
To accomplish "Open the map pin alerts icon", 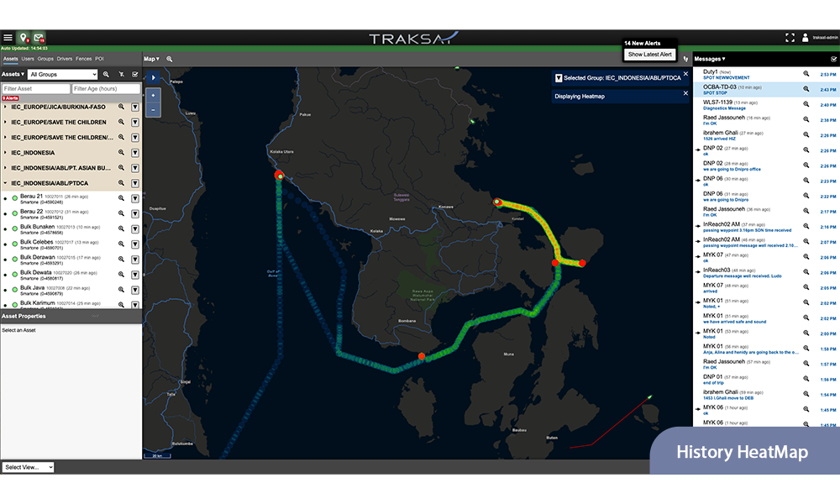I will click(24, 38).
